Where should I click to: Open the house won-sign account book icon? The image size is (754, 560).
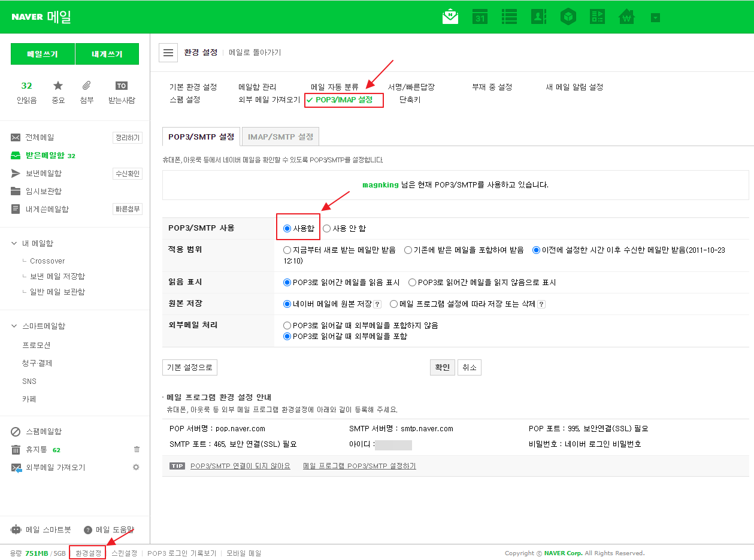pos(626,17)
